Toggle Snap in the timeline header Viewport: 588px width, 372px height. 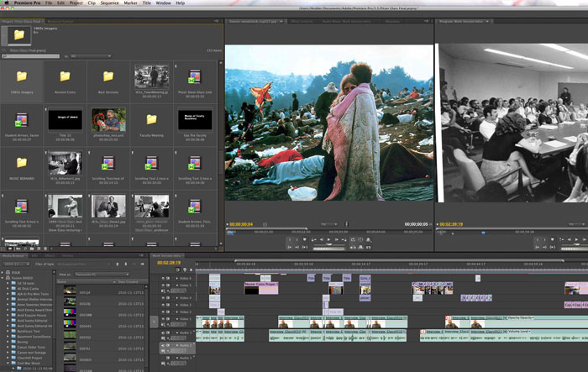tap(178, 270)
